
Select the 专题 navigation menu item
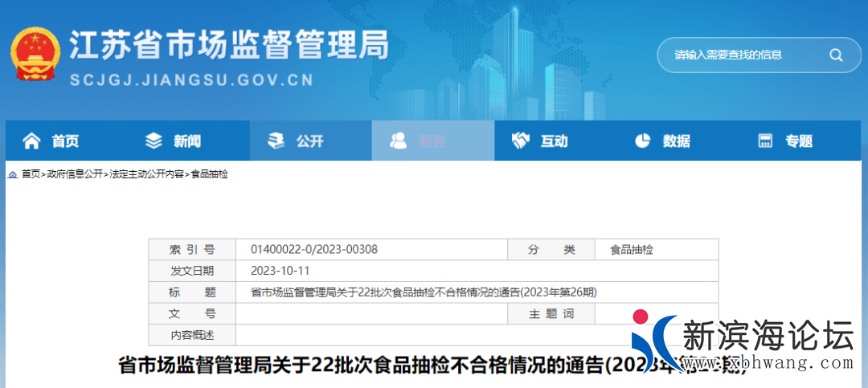pyautogui.click(x=798, y=141)
